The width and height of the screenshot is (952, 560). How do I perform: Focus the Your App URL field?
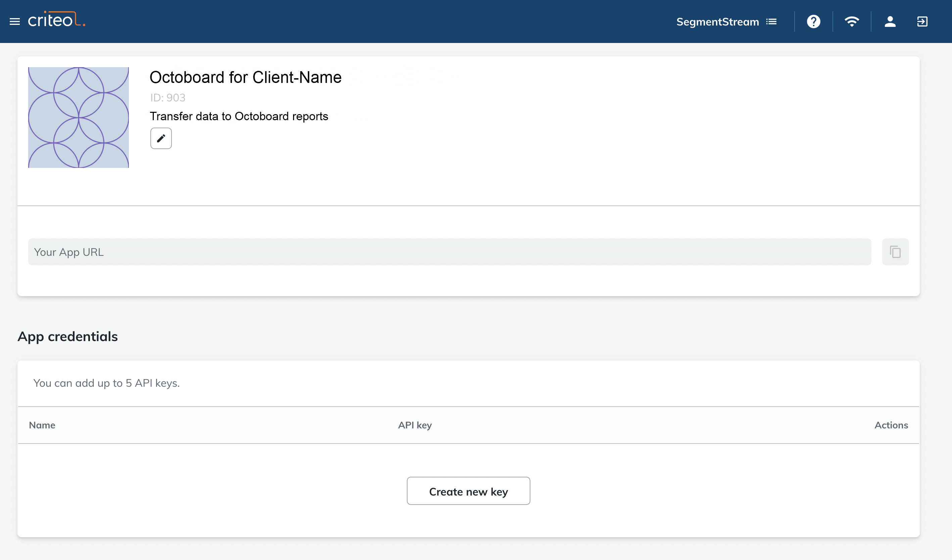pyautogui.click(x=449, y=252)
